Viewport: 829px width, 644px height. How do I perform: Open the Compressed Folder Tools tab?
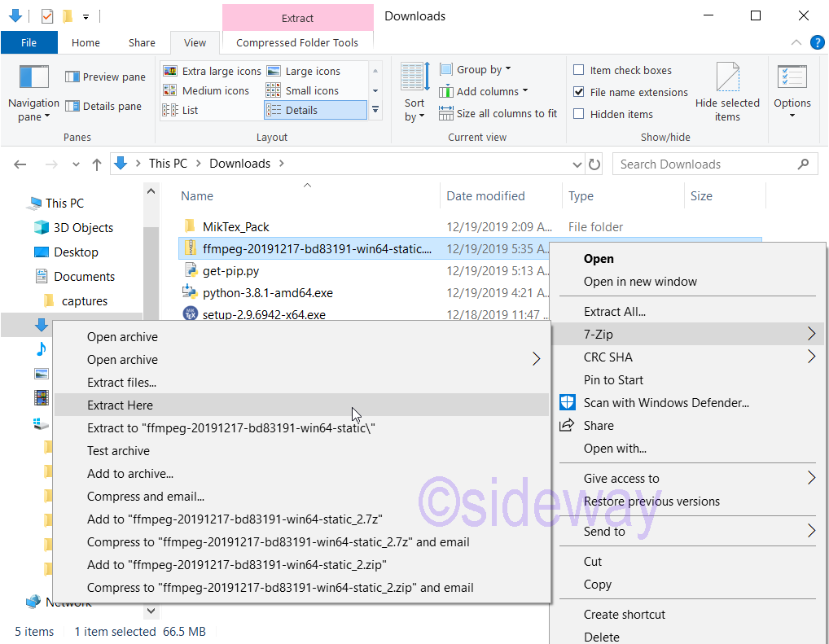(297, 43)
